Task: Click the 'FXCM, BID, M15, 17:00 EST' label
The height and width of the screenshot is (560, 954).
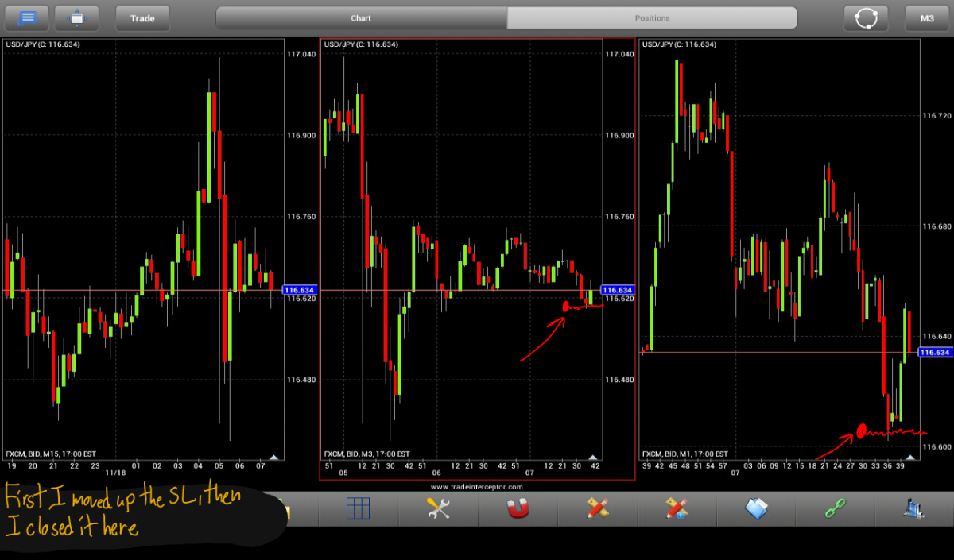Action: pyautogui.click(x=51, y=454)
